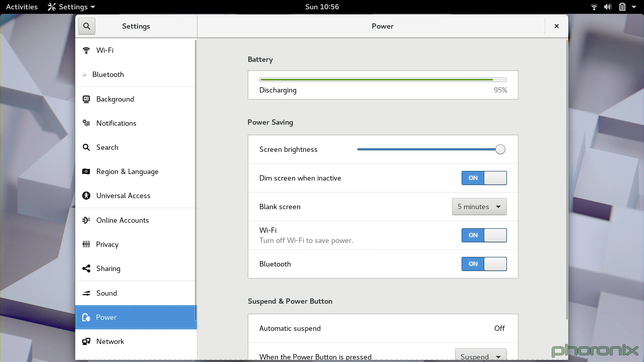644x362 pixels.
Task: Close the Settings window
Action: point(556,26)
